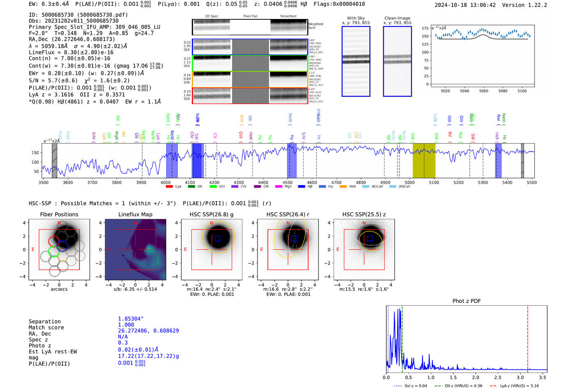Click the Primary Spec_Slot_IFU_AMP line
The width and height of the screenshot is (576, 392).
click(x=95, y=27)
